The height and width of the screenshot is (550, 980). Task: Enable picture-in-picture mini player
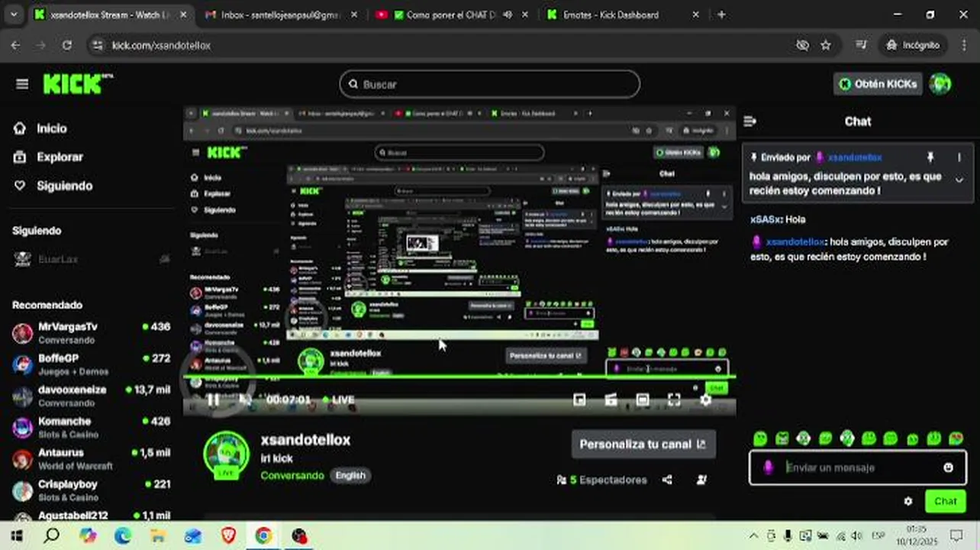[x=579, y=400]
